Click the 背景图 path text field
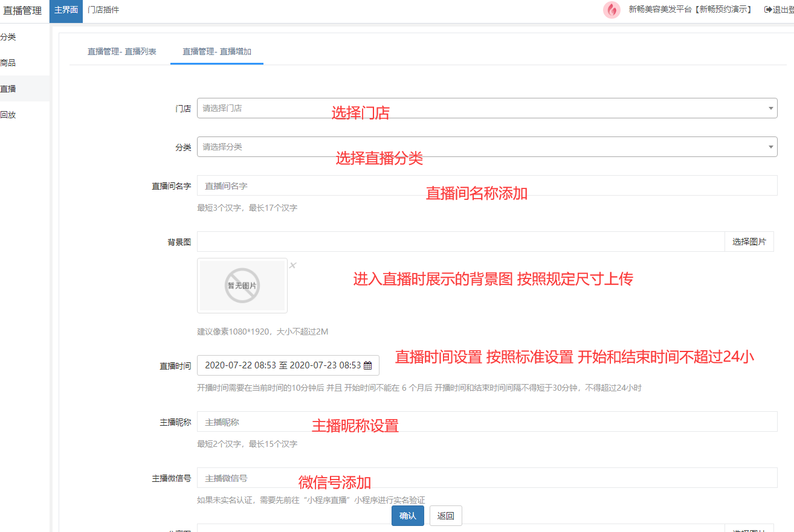The width and height of the screenshot is (794, 532). point(461,242)
